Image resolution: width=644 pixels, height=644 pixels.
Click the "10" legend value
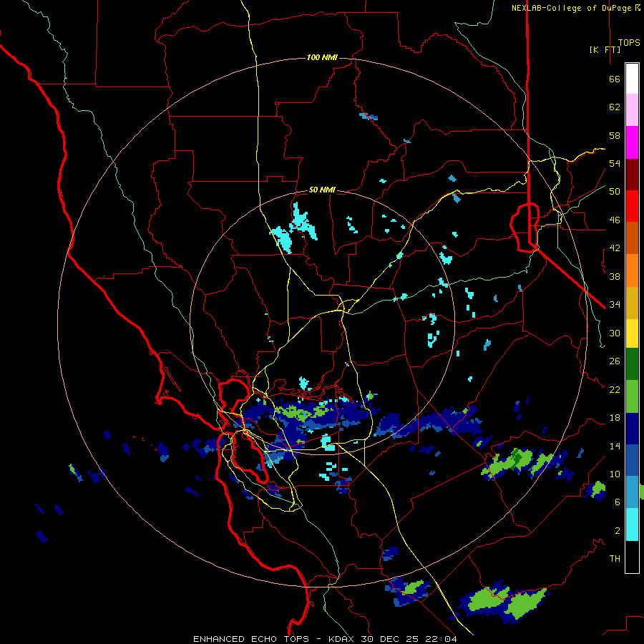(x=615, y=474)
